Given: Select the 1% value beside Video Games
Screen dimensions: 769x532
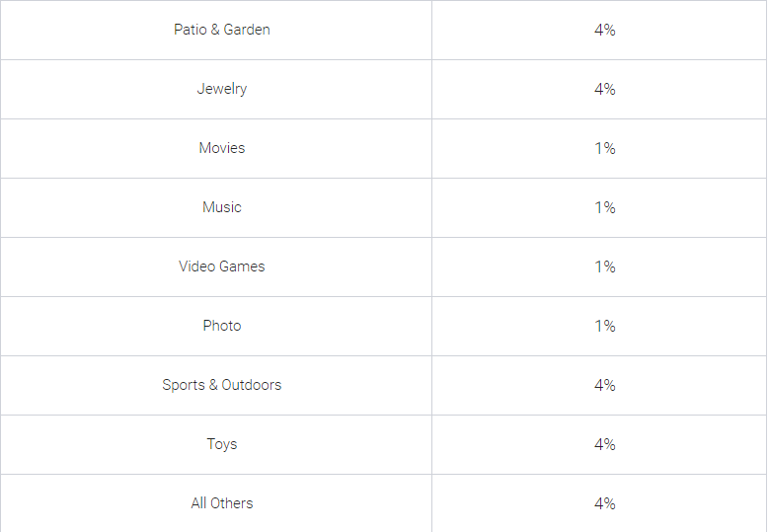Looking at the screenshot, I should (604, 266).
